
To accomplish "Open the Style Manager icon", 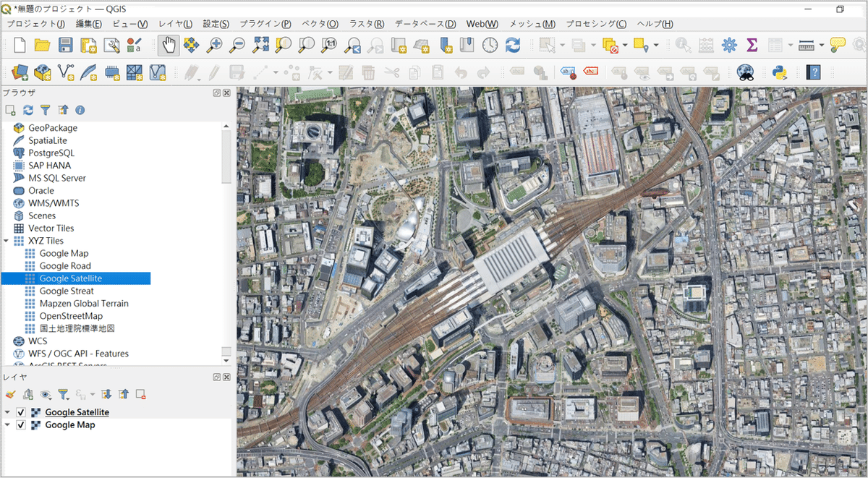I will [x=135, y=46].
